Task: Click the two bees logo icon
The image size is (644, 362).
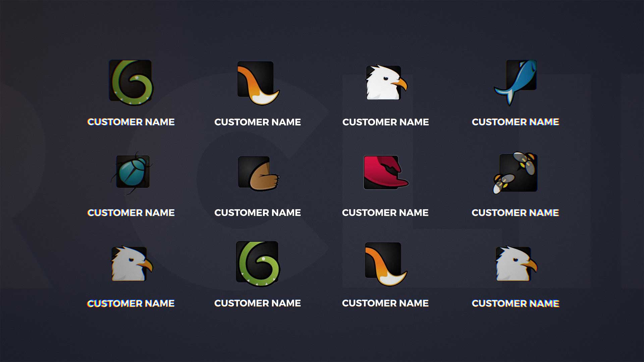Action: click(517, 172)
